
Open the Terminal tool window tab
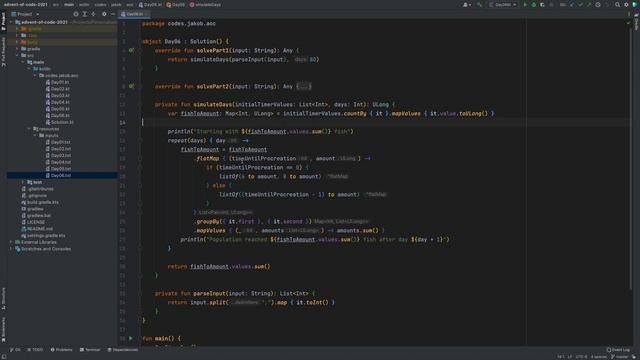coord(90,350)
